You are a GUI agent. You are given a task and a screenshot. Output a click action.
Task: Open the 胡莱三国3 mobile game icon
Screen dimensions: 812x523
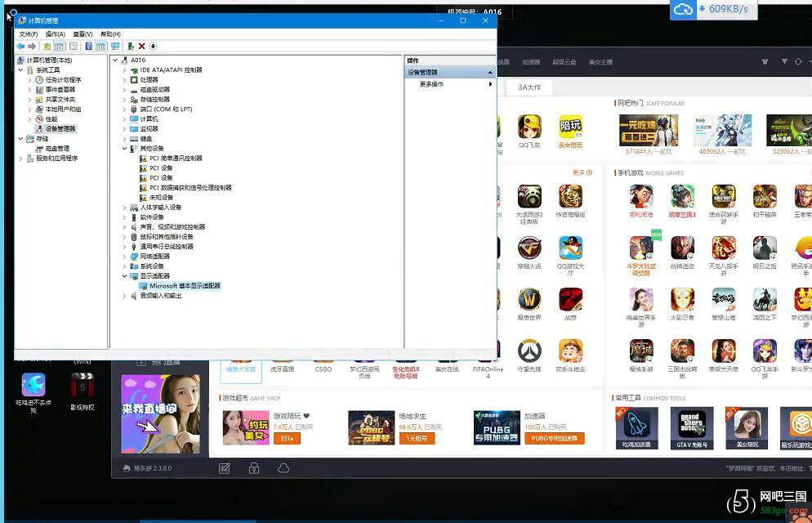[682, 197]
